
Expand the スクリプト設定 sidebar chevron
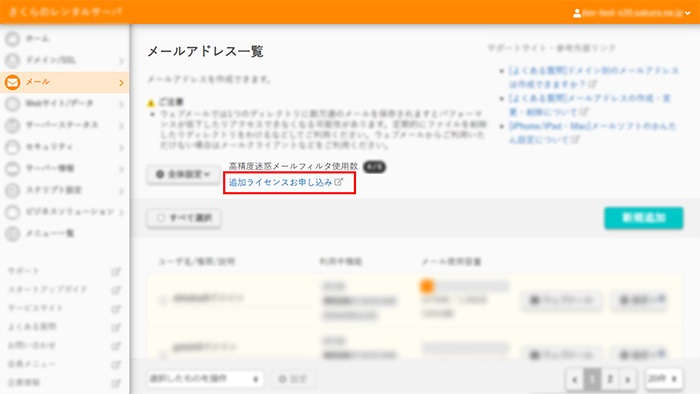[121, 191]
